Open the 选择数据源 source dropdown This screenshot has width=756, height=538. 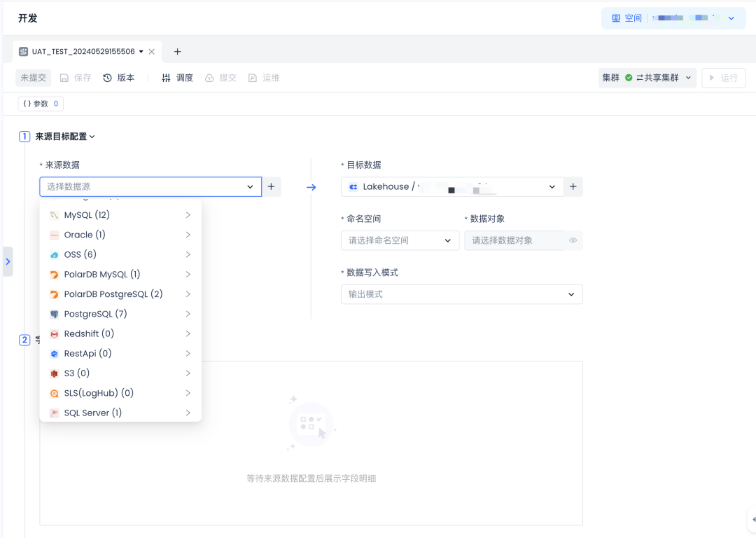[150, 187]
